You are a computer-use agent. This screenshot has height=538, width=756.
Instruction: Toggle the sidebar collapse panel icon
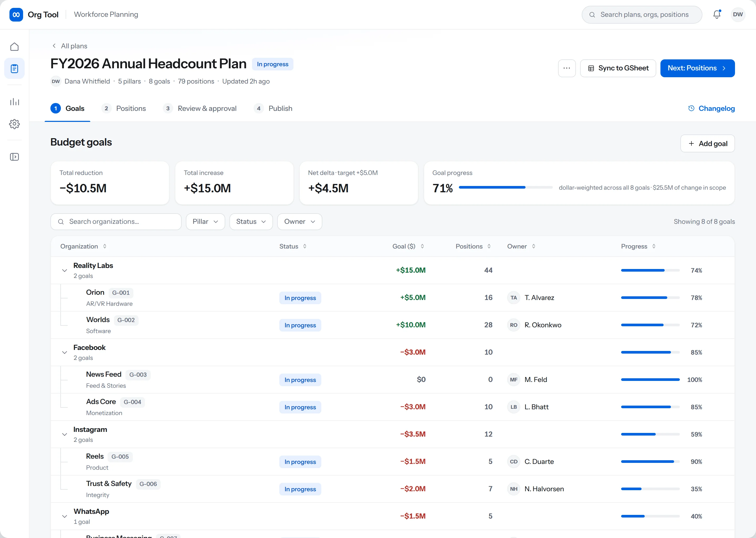(14, 157)
